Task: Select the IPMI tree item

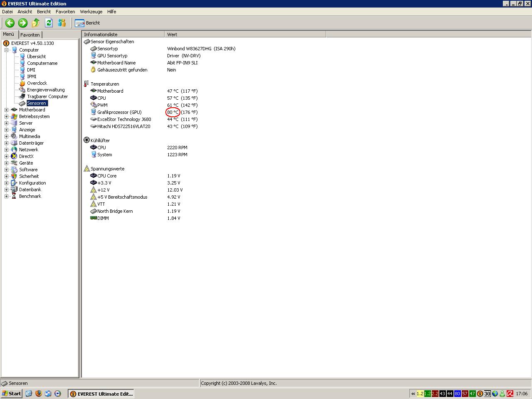Action: pyautogui.click(x=32, y=76)
